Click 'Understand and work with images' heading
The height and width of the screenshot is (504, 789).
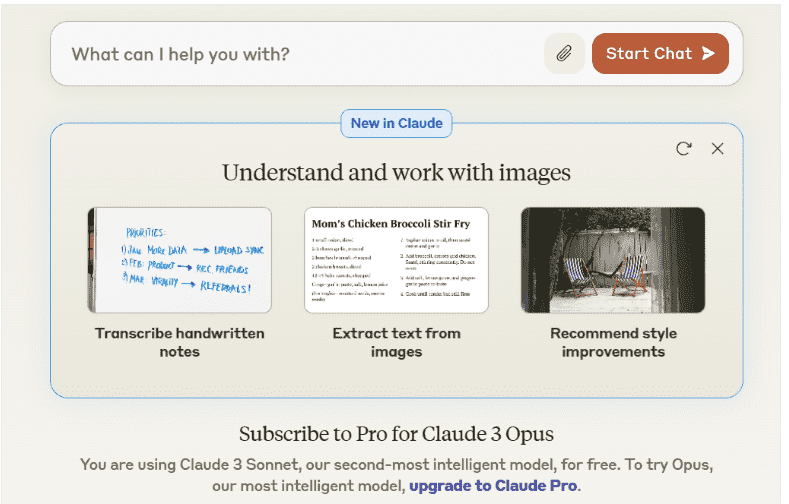click(x=397, y=173)
